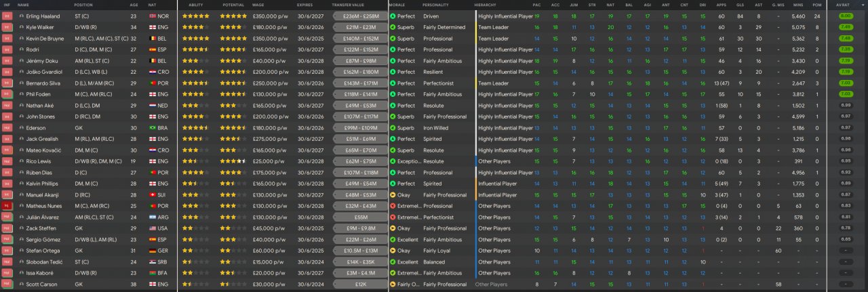Click the green 8.00 average rating badge

click(846, 16)
